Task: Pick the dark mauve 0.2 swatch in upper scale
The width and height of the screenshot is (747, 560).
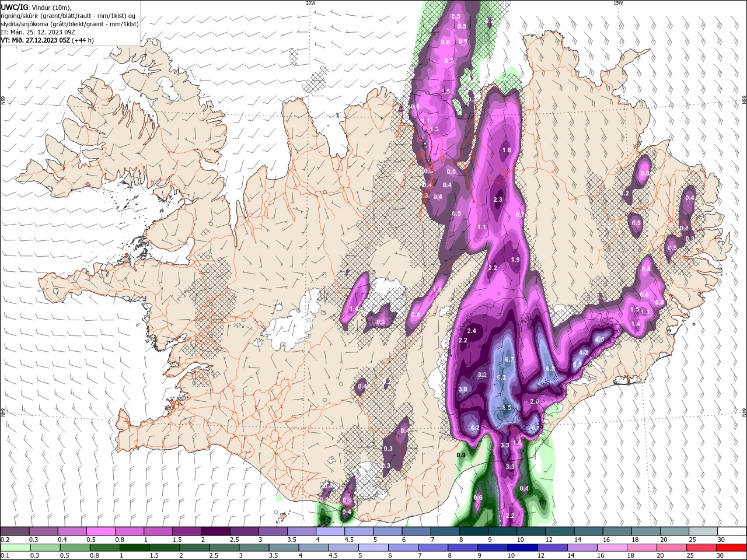Action: pos(15,531)
